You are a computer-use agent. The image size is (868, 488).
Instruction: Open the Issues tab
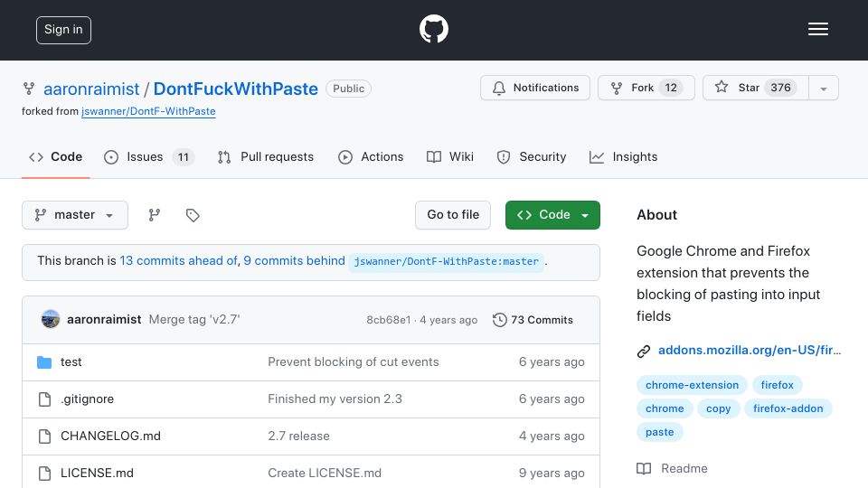[x=149, y=157]
